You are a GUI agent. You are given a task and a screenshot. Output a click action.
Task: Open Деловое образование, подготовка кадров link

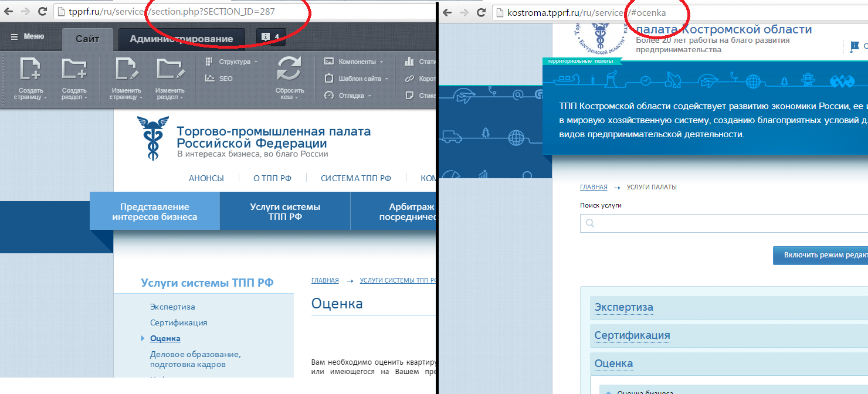[x=195, y=359]
